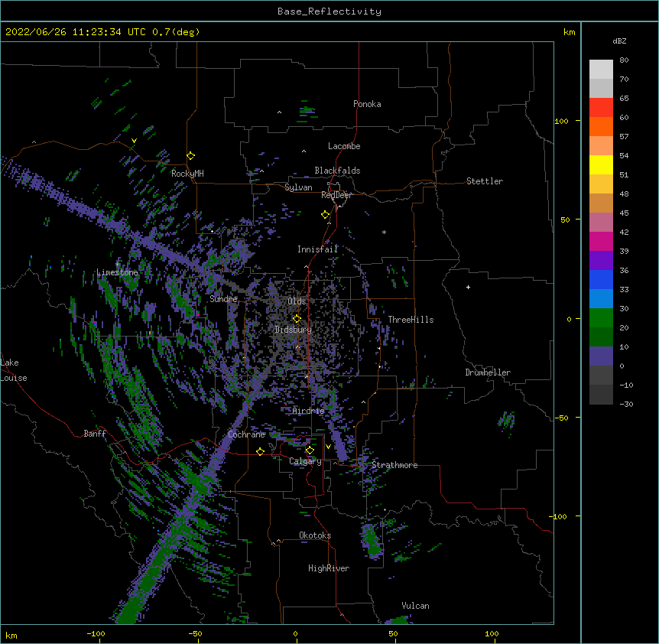Click the 45 value in the dBZ legend
Image resolution: width=659 pixels, height=644 pixels.
624,213
